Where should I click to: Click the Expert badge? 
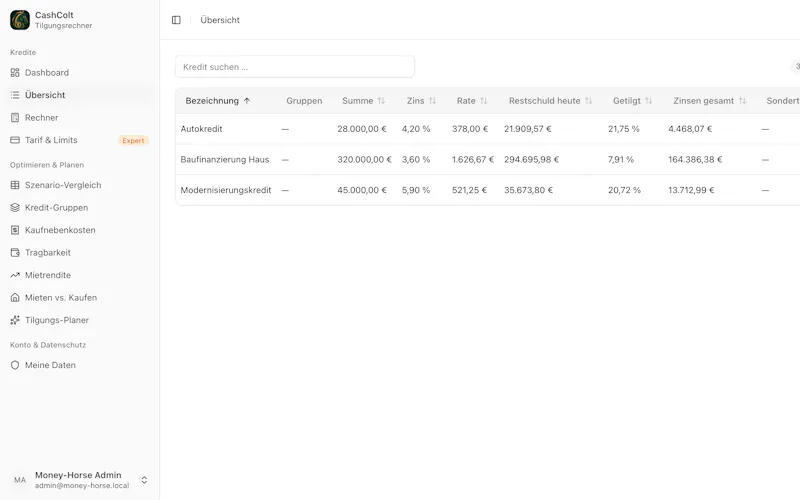tap(133, 140)
